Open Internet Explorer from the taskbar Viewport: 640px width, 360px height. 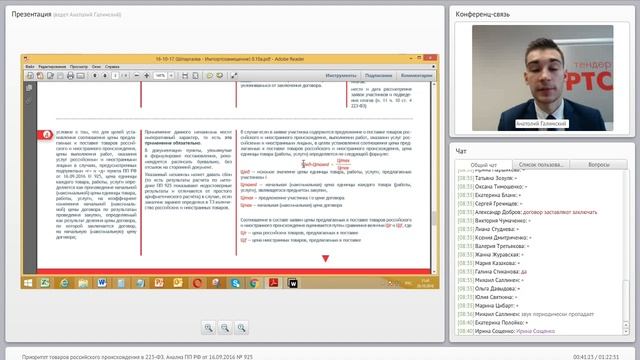click(64, 283)
